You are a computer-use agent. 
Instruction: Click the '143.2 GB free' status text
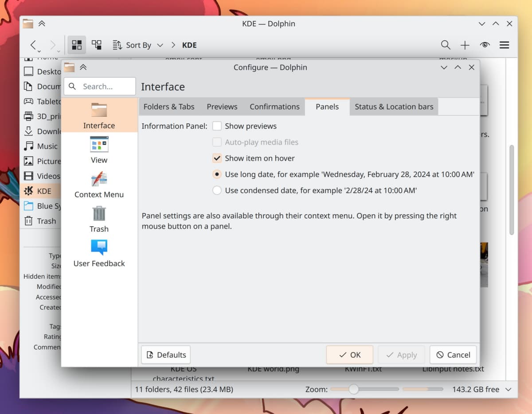pyautogui.click(x=476, y=390)
